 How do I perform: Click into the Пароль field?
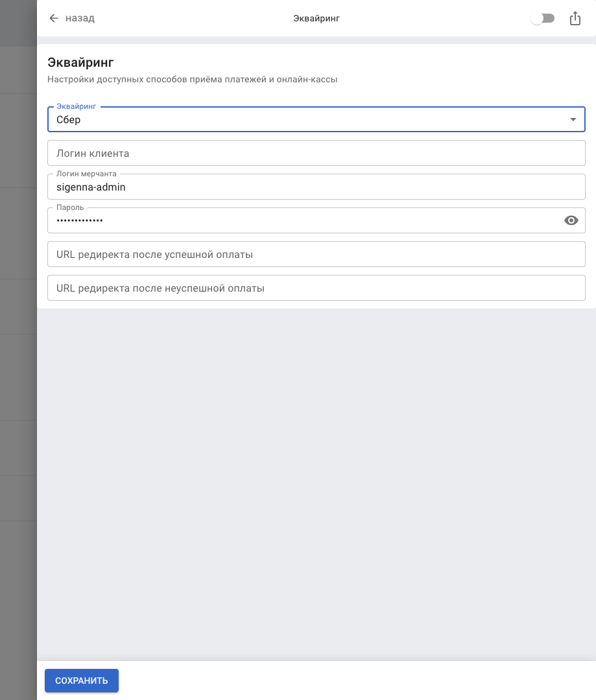coord(298,221)
